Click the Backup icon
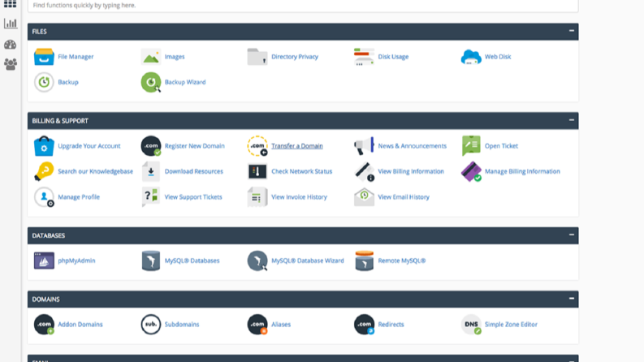Screen dimensions: 644x362 44,82
